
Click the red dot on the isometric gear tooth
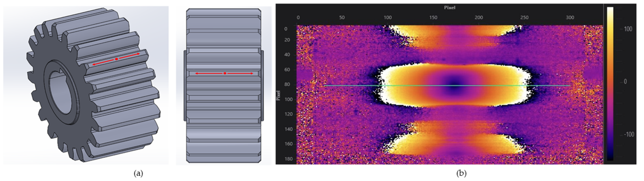pos(116,59)
